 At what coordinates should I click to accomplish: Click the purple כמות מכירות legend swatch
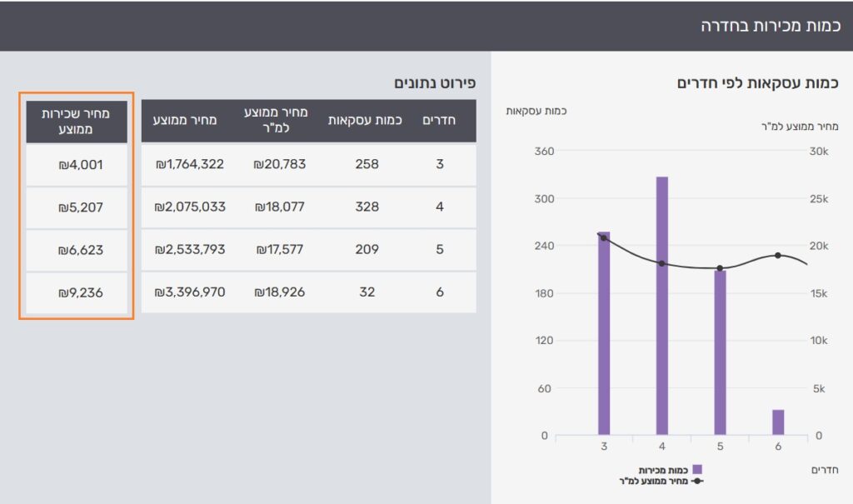[697, 470]
